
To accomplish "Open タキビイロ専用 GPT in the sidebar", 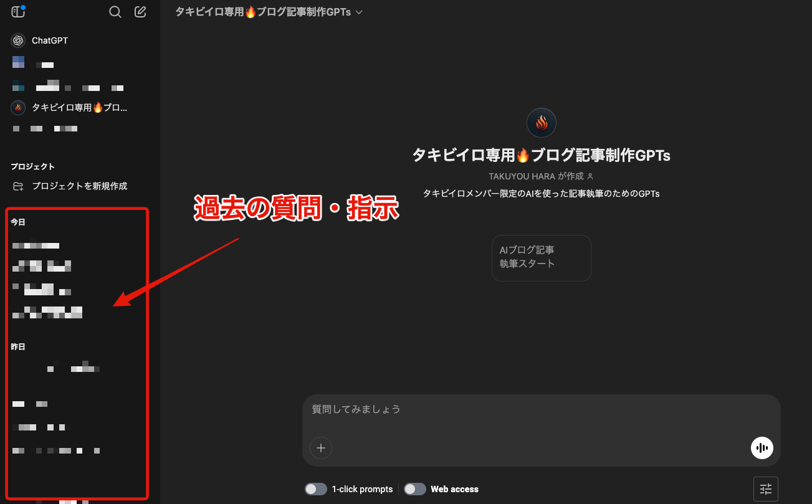I will pyautogui.click(x=80, y=108).
